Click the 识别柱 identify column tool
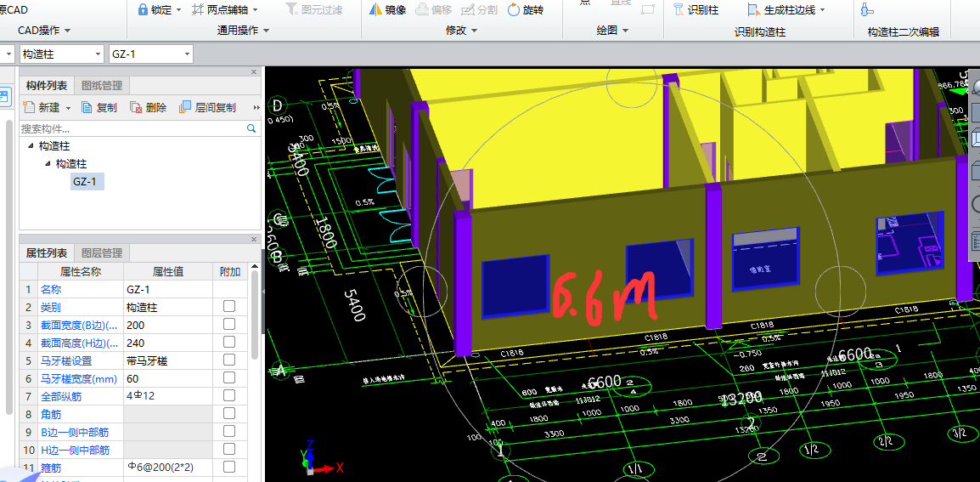Viewport: 980px width, 482px height. 696,9
